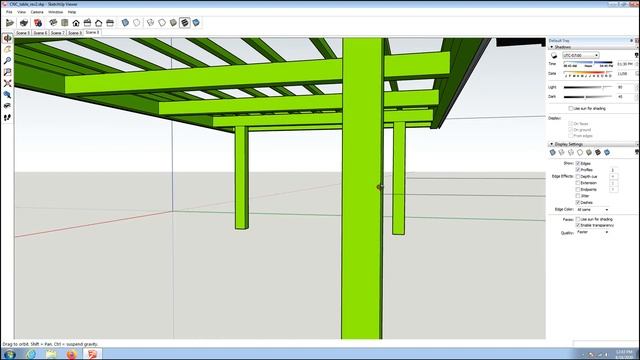The height and width of the screenshot is (360, 640).
Task: Click the Dark intensity slider
Action: [588, 97]
